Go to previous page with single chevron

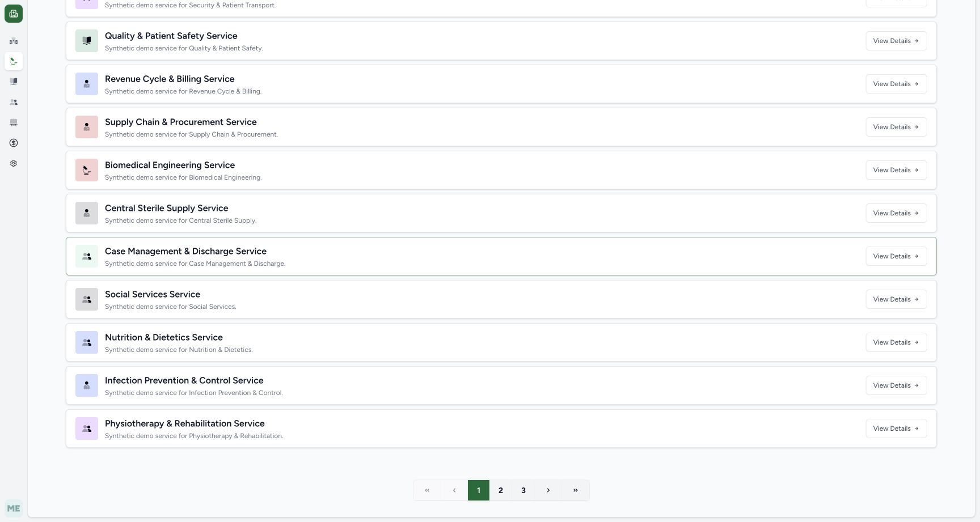pyautogui.click(x=454, y=490)
